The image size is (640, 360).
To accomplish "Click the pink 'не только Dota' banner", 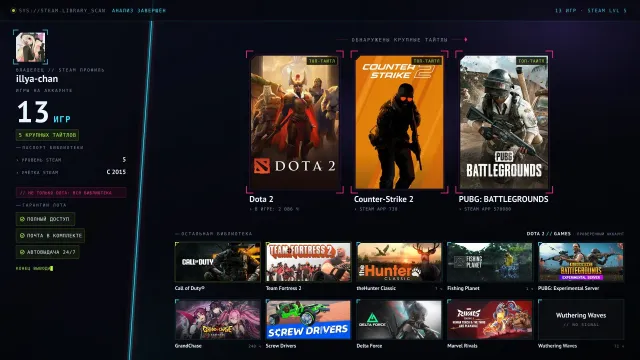I will click(71, 193).
